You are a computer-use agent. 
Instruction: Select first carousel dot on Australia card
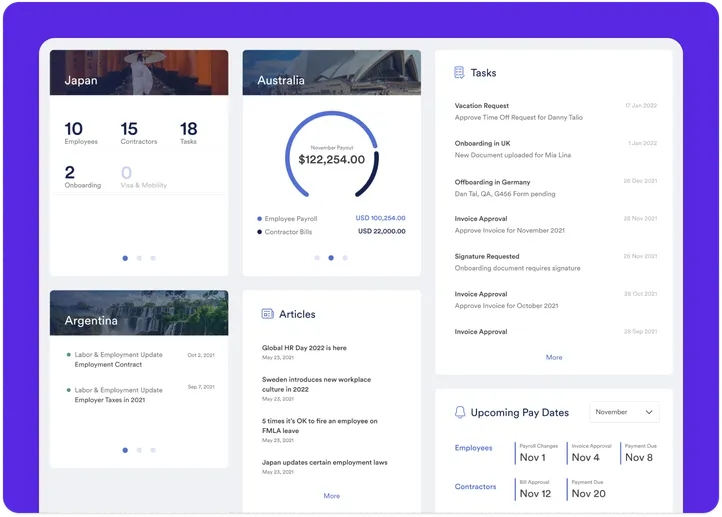[317, 258]
